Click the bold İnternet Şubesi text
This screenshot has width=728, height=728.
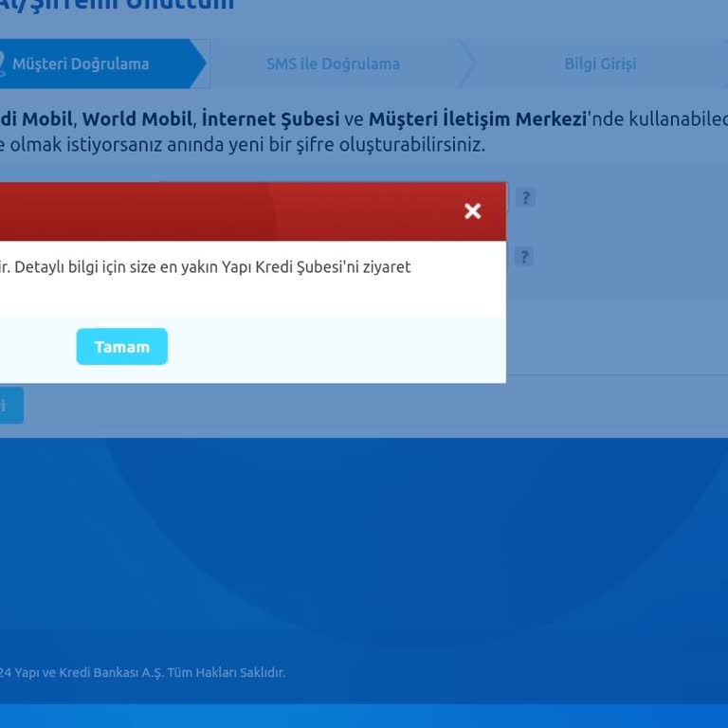(271, 118)
